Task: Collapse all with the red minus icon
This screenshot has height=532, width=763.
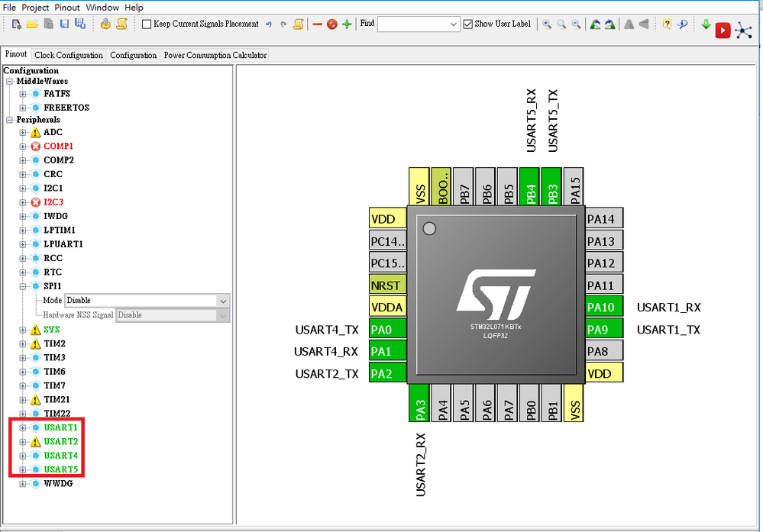Action: pyautogui.click(x=317, y=24)
